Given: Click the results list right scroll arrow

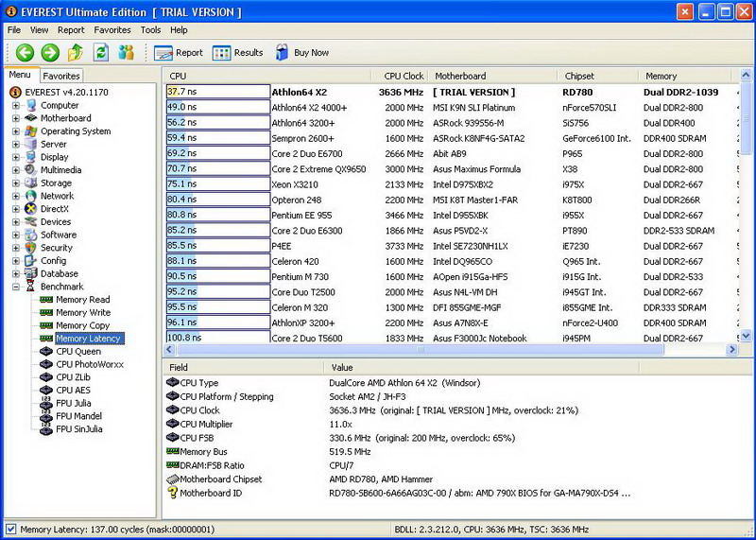Looking at the screenshot, I should (732, 349).
